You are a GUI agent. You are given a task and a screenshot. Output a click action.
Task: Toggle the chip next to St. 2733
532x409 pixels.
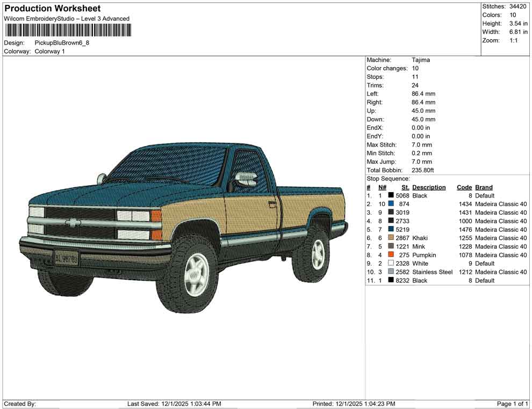[x=391, y=221]
